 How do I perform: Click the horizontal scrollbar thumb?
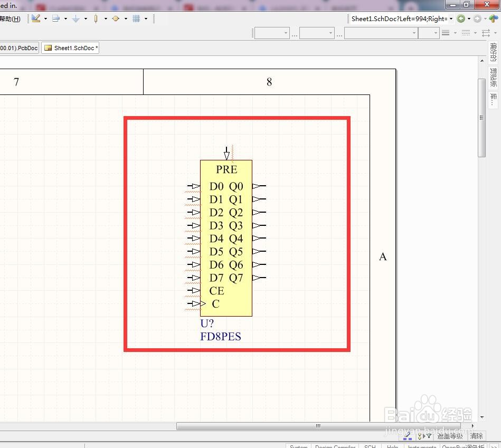(318, 426)
